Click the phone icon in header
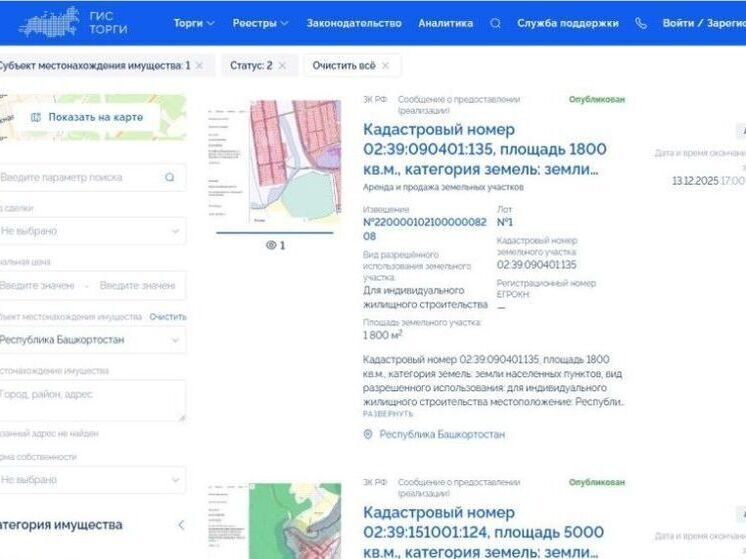The image size is (746, 559). pos(641,23)
